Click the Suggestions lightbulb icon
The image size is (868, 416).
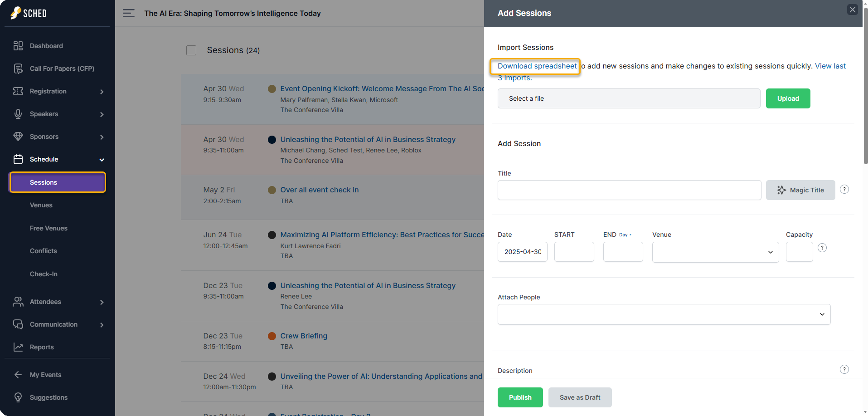click(x=18, y=397)
